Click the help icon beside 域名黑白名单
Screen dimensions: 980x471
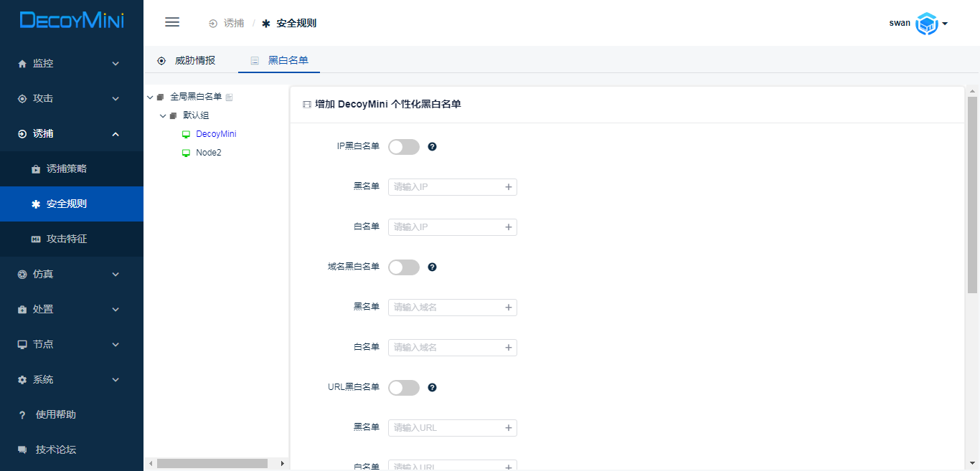click(432, 267)
